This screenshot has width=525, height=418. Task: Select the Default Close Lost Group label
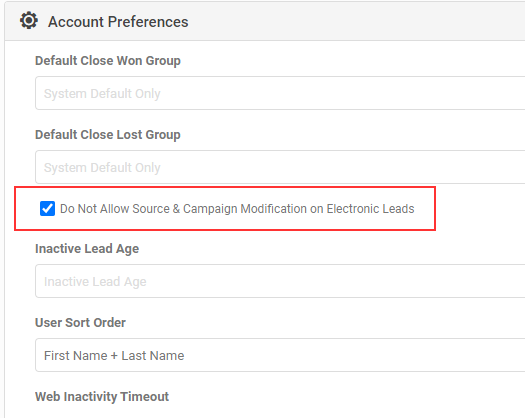108,135
